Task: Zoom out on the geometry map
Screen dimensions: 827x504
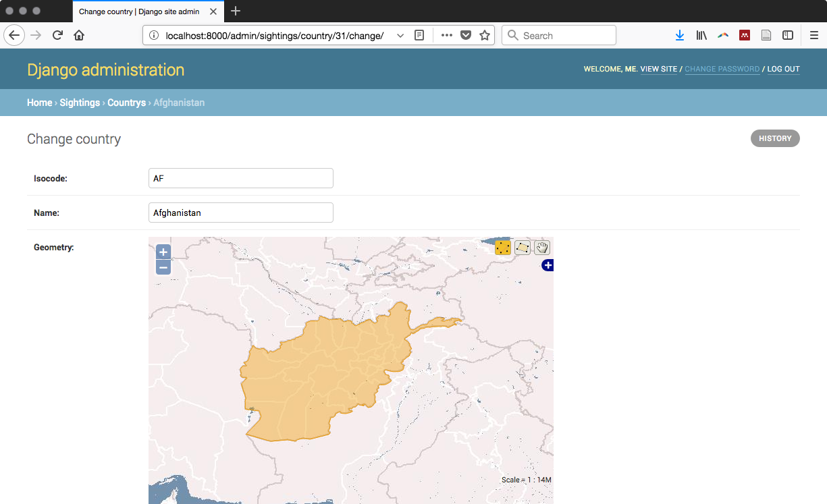Action: (x=163, y=267)
